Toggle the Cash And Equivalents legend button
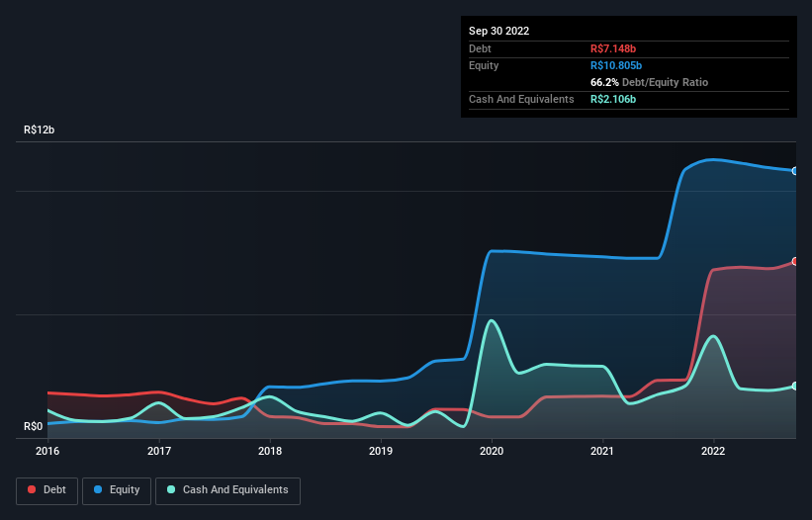812x520 pixels. coord(227,490)
